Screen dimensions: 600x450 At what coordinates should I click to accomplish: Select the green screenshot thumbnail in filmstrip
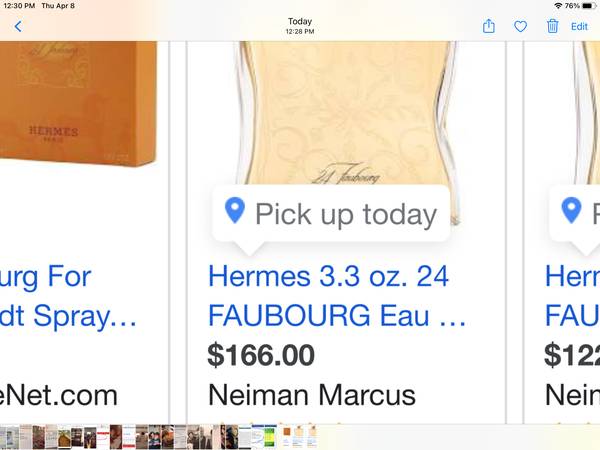pyautogui.click(x=270, y=437)
